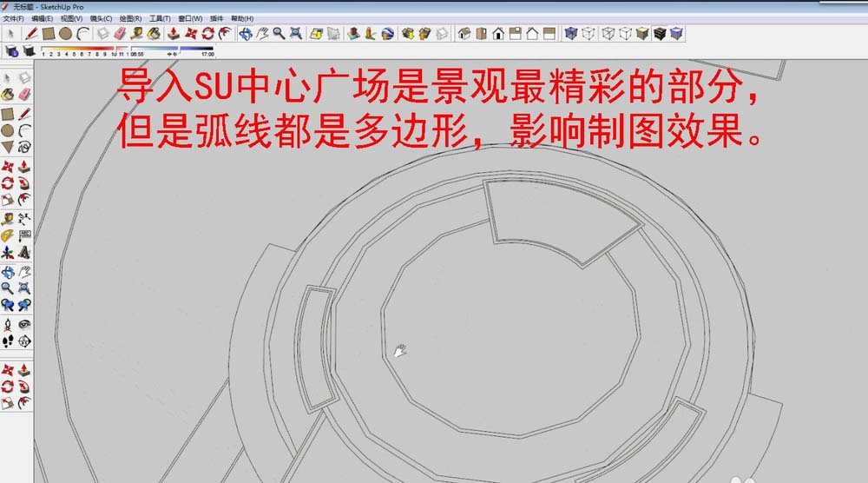Switch to Shaded With Textures style

660,34
